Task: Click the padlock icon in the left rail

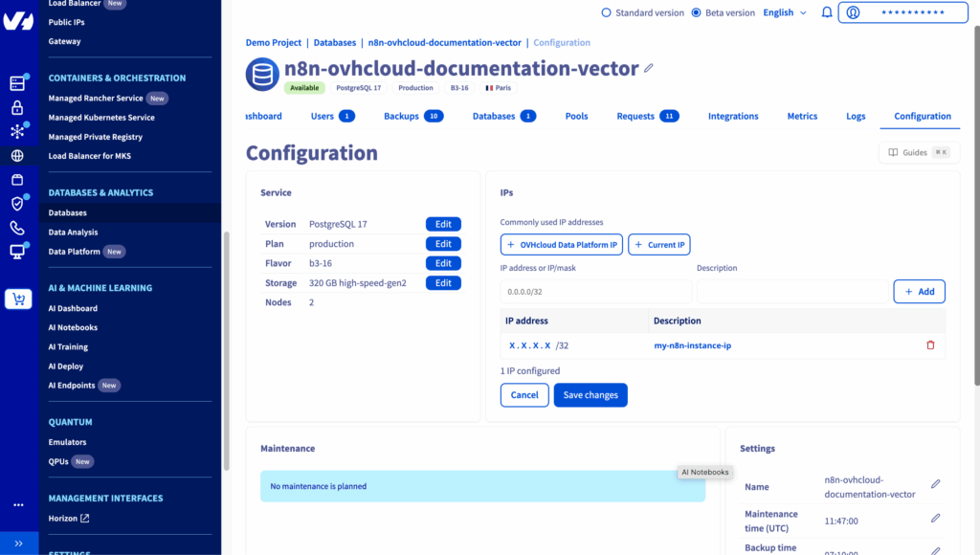Action: pos(17,107)
